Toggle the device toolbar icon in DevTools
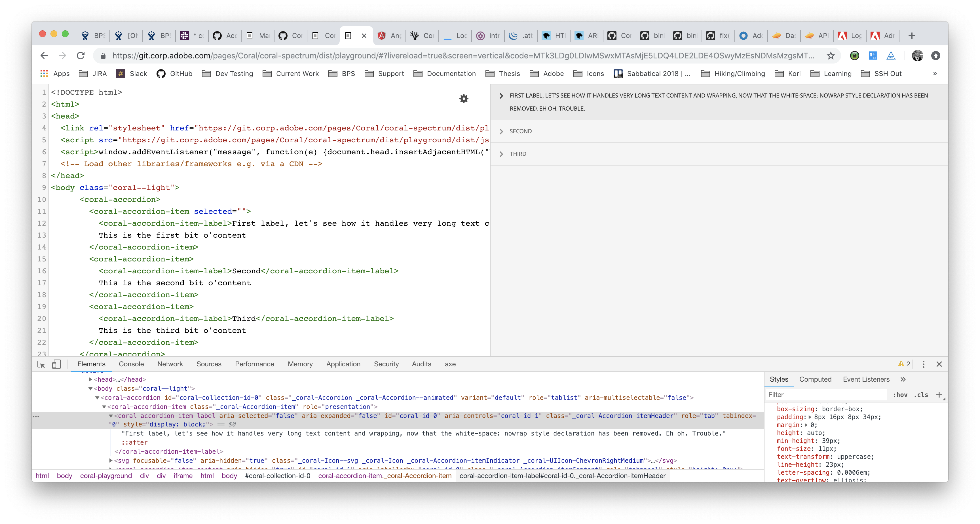This screenshot has width=980, height=524. (56, 364)
